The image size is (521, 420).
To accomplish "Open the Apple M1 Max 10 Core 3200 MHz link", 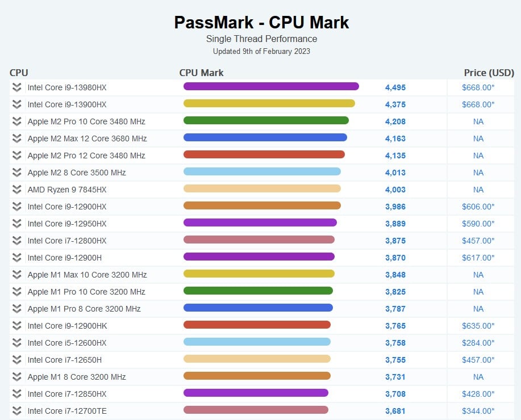I will 87,275.
